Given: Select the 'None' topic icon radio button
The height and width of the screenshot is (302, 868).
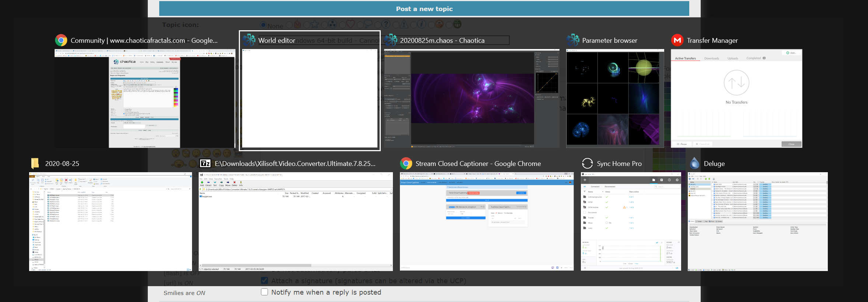Looking at the screenshot, I should (263, 25).
